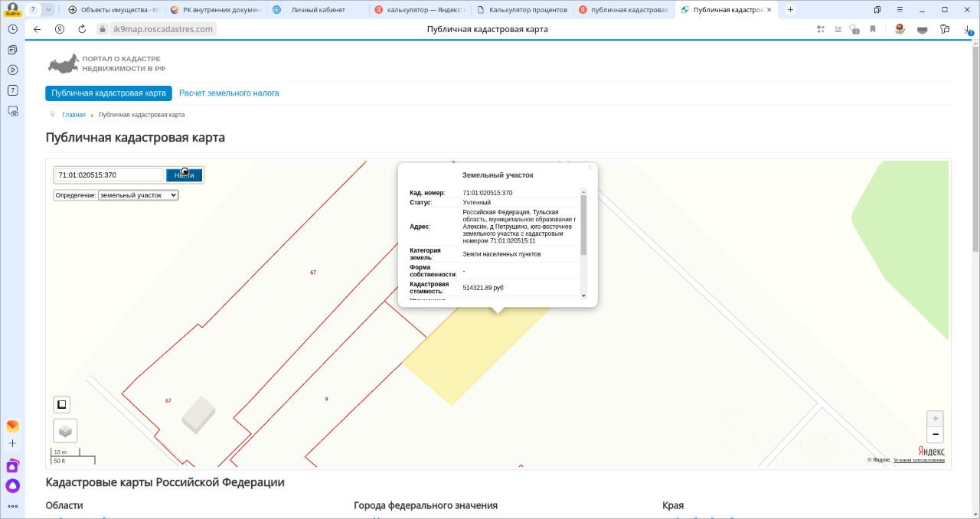This screenshot has width=980, height=519.
Task: Close the active Публичная кадастровая tab
Action: [769, 10]
